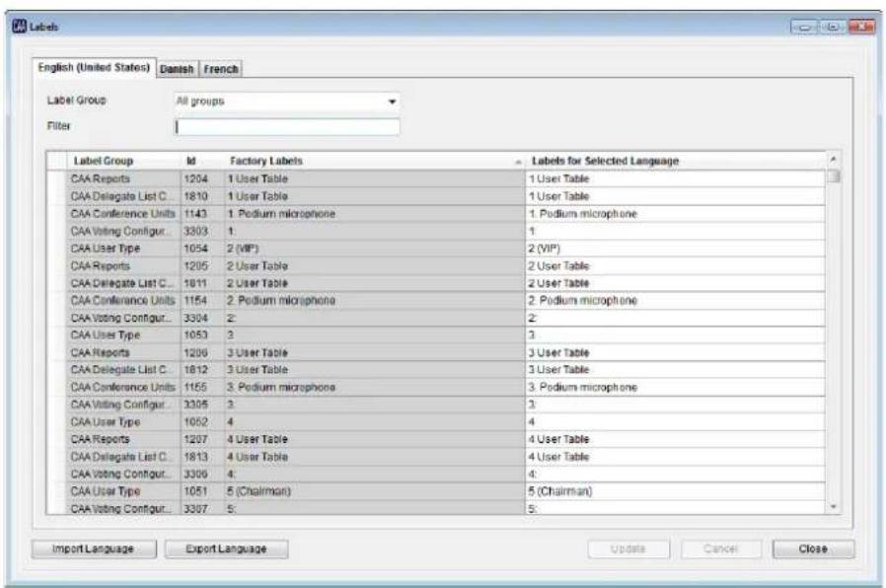
Task: Click factory label '4 User Table' for Id 1207
Action: click(x=374, y=439)
